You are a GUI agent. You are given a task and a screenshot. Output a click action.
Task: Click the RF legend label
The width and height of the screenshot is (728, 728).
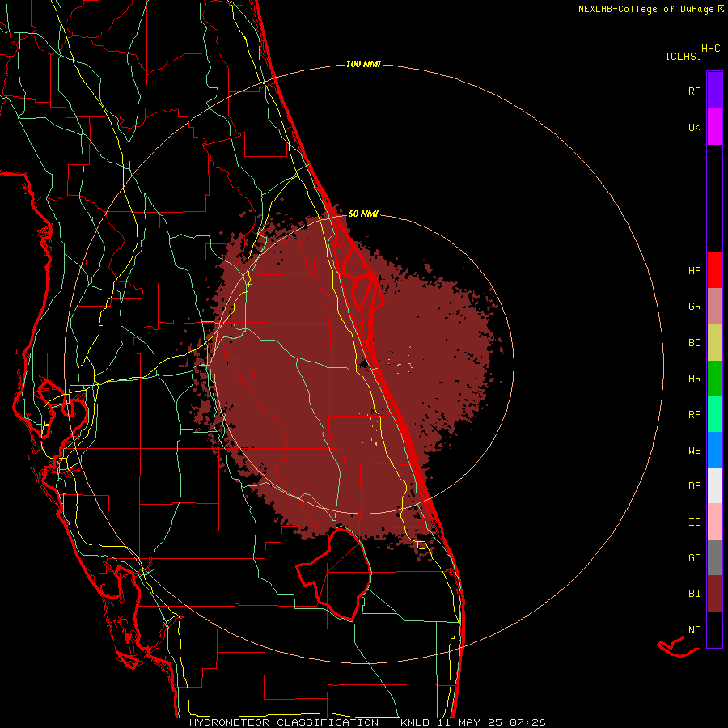click(694, 91)
